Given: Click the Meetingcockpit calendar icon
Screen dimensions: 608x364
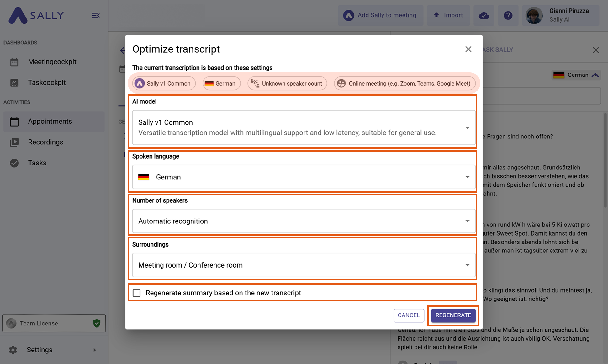Looking at the screenshot, I should coord(14,62).
